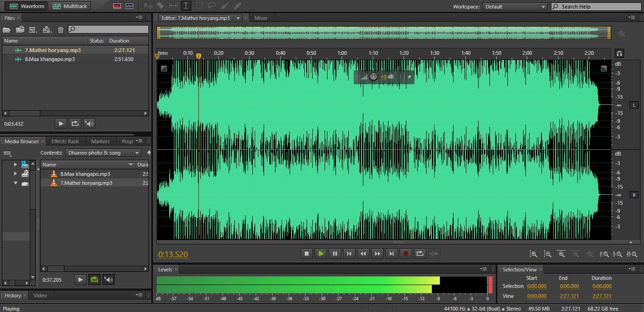Select the Time Selection tool

click(186, 6)
